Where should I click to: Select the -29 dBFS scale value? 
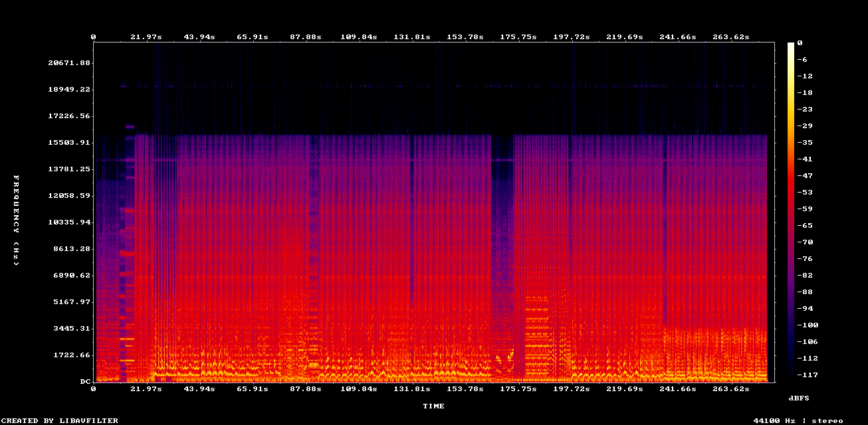tap(804, 126)
